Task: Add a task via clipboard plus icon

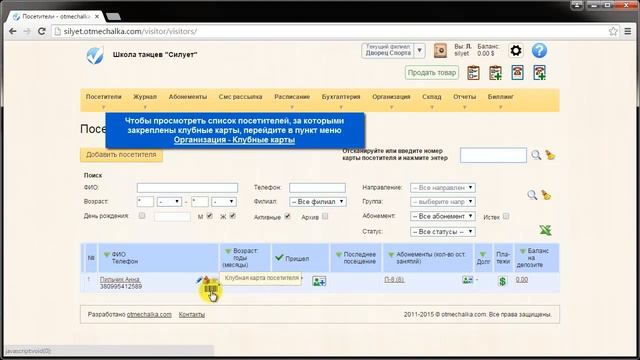Action: [496, 73]
